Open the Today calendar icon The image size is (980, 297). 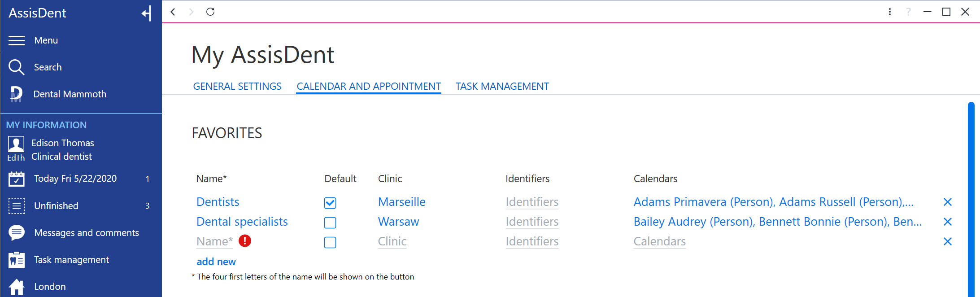tap(17, 179)
